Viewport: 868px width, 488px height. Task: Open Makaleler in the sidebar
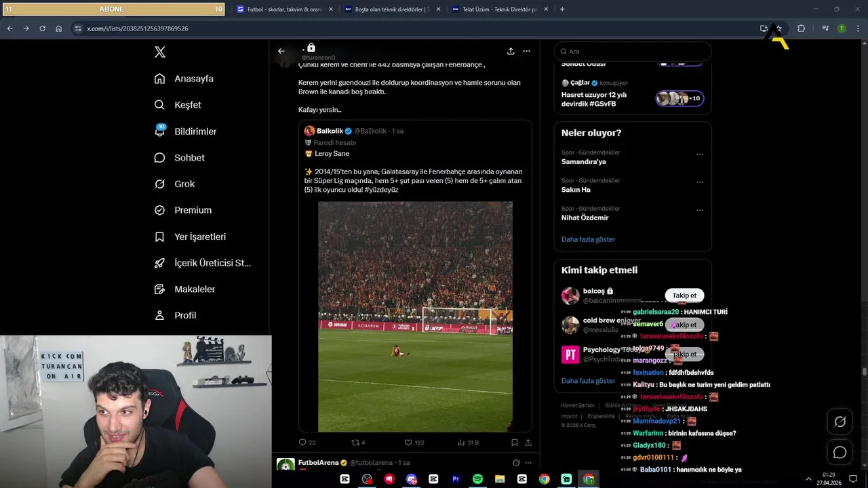[x=184, y=289]
